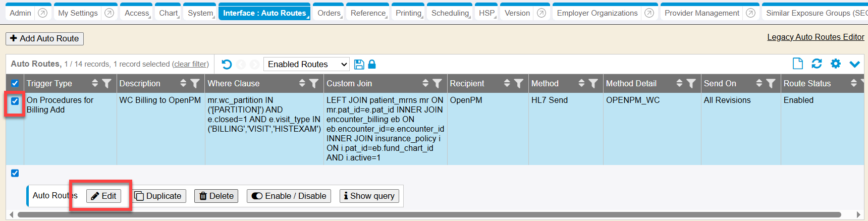Viewport: 868px width, 221px height.
Task: Open the Legacy Auto Routes Editor link
Action: pos(816,37)
